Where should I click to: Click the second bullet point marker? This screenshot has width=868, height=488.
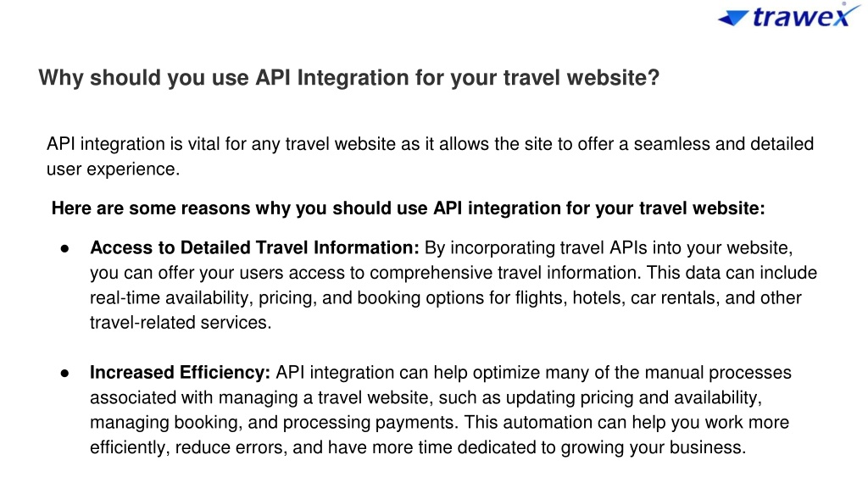coord(64,374)
